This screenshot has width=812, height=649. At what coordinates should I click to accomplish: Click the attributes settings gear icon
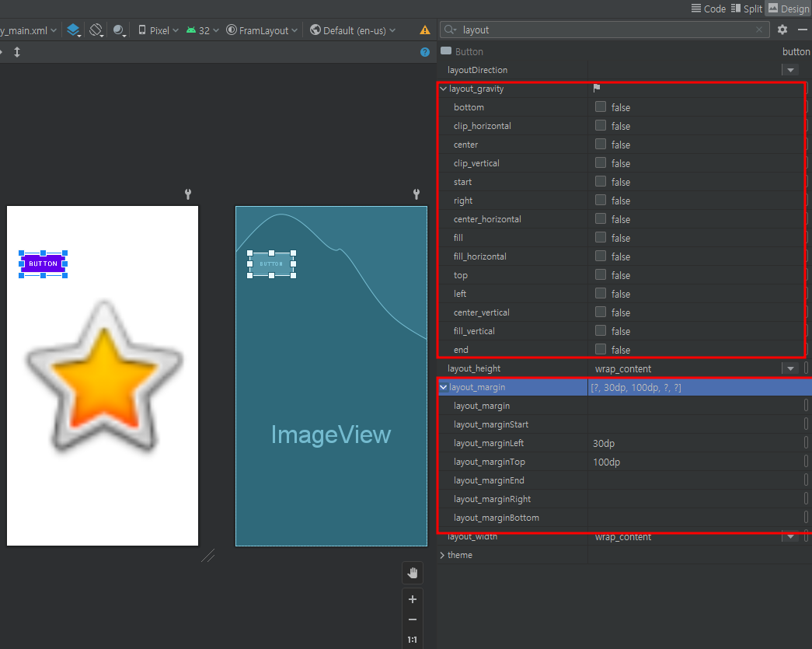(782, 30)
